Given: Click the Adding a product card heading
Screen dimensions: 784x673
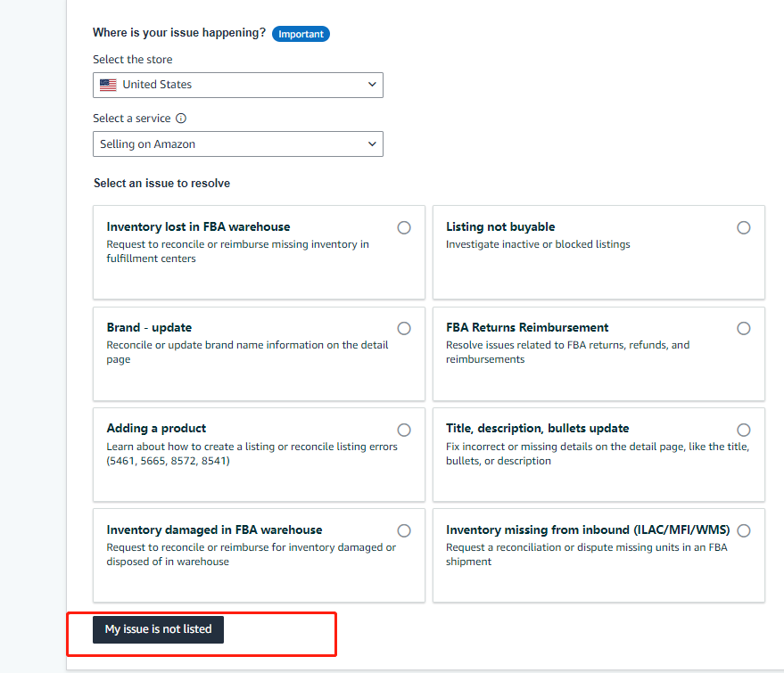Looking at the screenshot, I should [156, 429].
